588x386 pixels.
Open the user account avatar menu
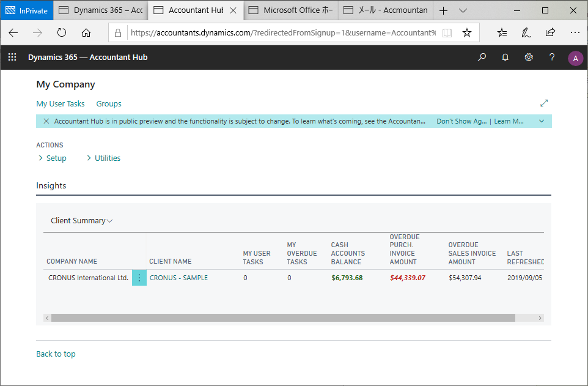575,58
